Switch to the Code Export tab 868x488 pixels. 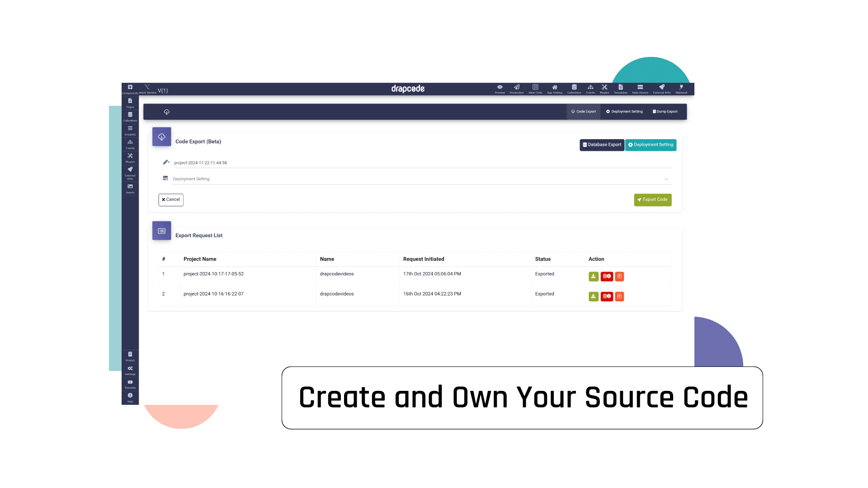coord(583,112)
